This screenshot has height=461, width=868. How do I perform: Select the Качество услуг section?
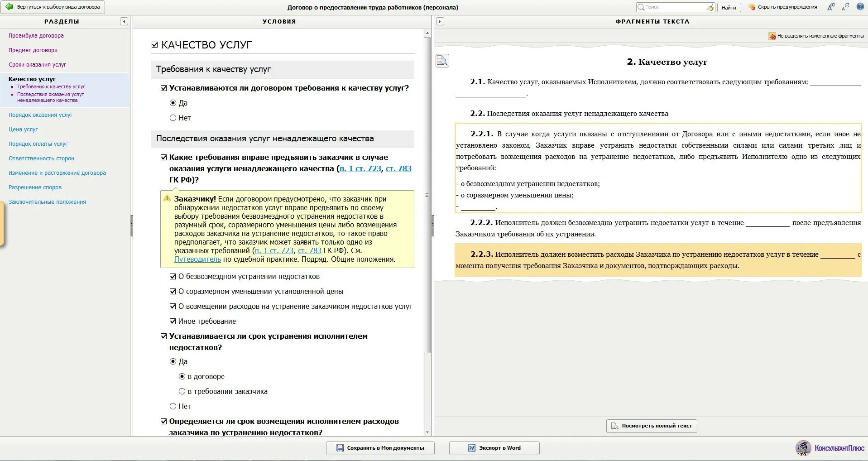(32, 79)
